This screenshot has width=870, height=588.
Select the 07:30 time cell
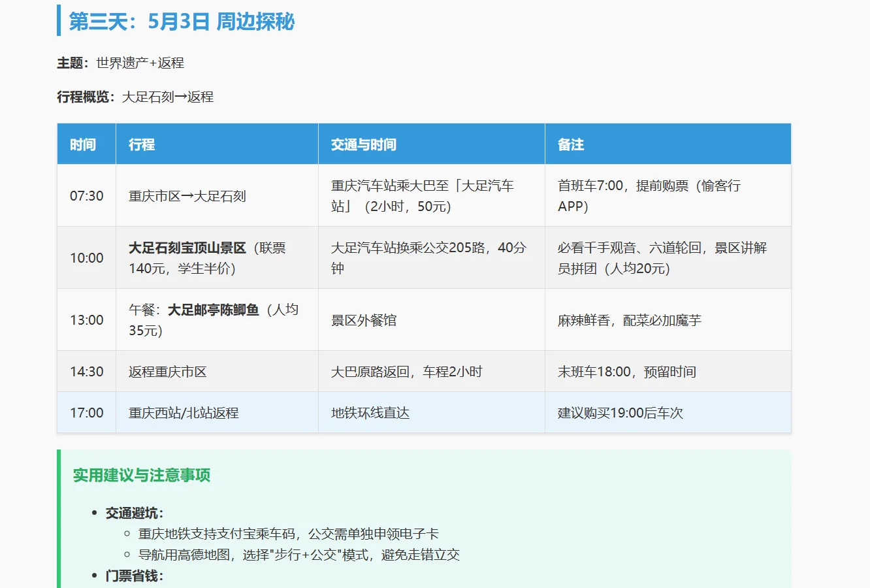pyautogui.click(x=86, y=195)
